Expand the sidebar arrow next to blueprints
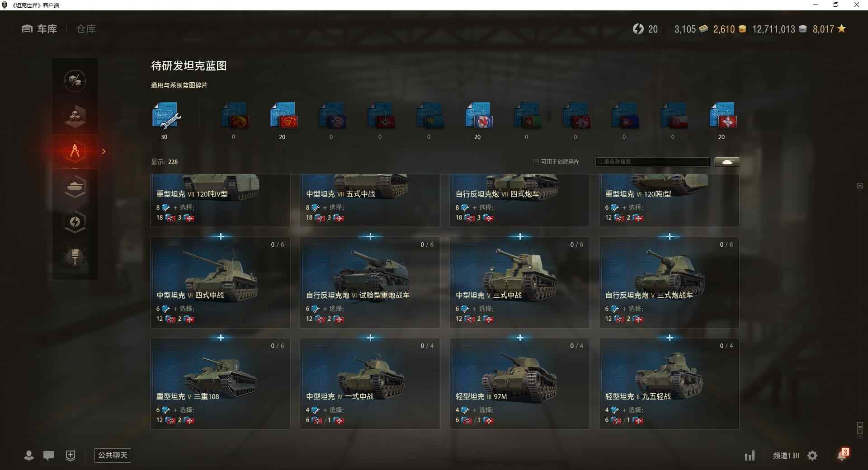The width and height of the screenshot is (868, 470). coord(104,151)
